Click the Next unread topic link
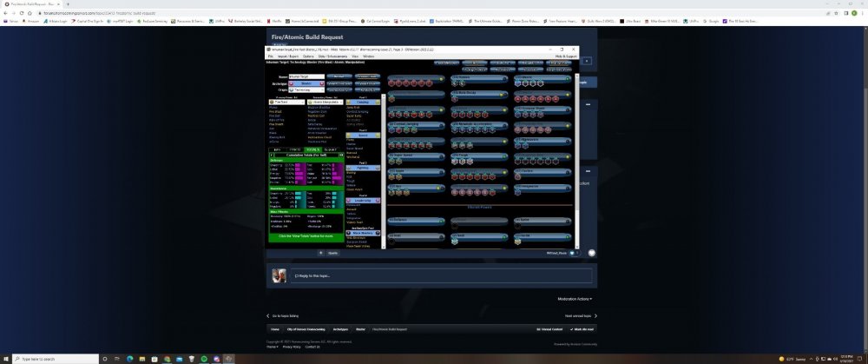868x364 pixels. [x=580, y=316]
